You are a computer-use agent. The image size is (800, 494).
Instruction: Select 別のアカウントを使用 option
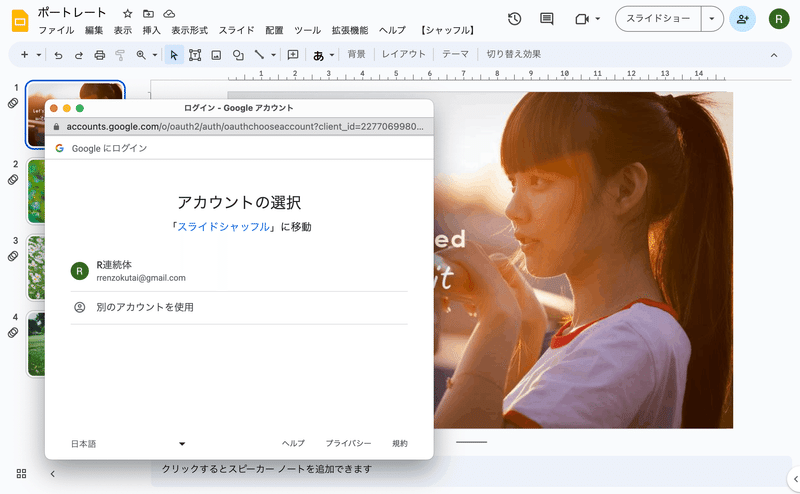(x=239, y=307)
